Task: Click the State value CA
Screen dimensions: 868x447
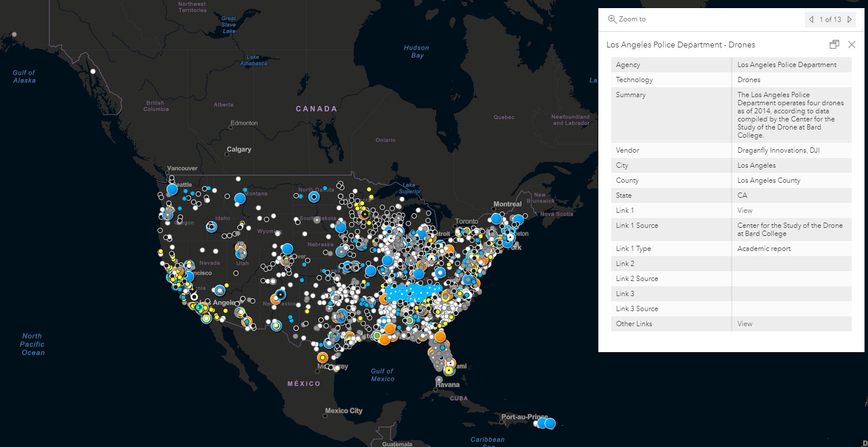Action: pyautogui.click(x=742, y=195)
